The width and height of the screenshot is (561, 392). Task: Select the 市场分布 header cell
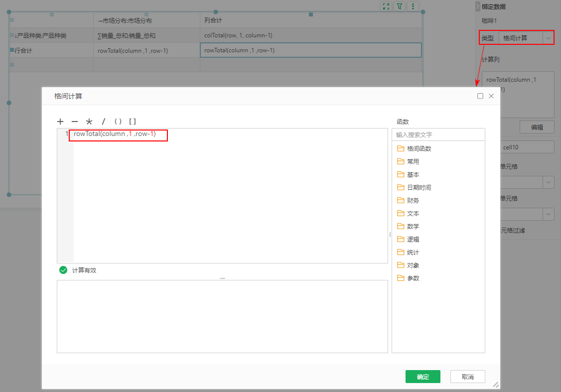click(146, 20)
